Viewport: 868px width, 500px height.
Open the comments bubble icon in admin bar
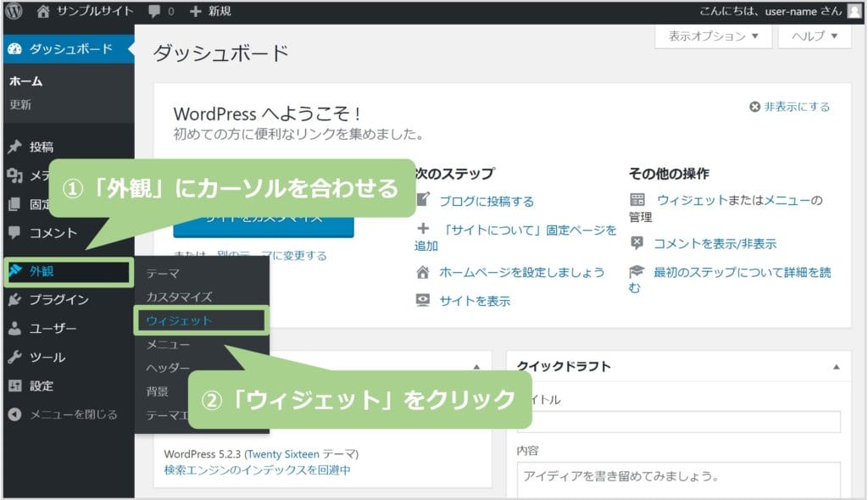(x=154, y=11)
